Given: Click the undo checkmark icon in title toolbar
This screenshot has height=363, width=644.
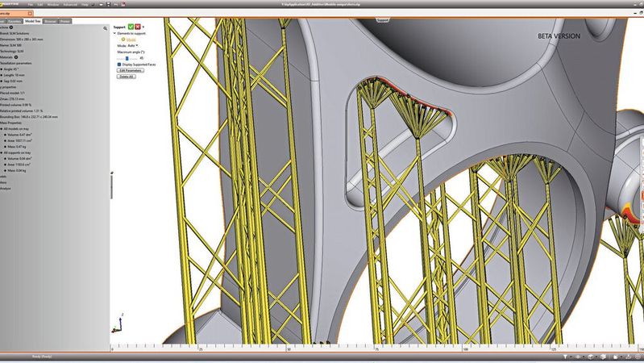Looking at the screenshot, I should (93, 5).
